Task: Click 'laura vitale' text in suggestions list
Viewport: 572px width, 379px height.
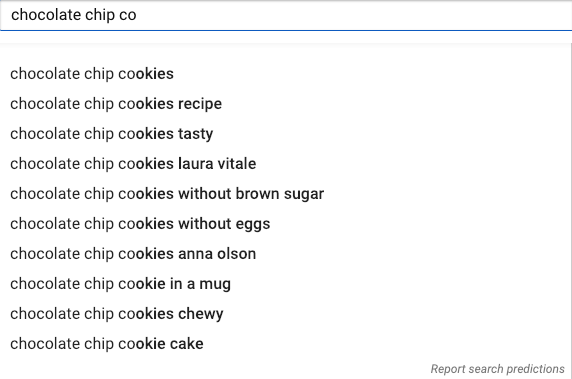Action: click(217, 164)
